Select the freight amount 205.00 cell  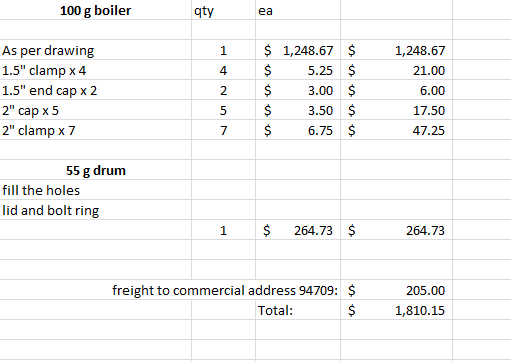tap(397, 290)
